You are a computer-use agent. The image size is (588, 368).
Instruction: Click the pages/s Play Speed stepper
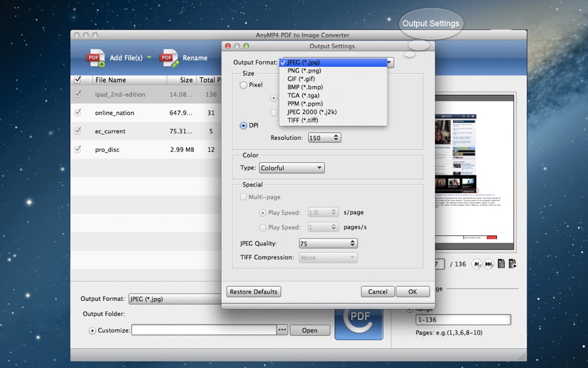point(334,227)
